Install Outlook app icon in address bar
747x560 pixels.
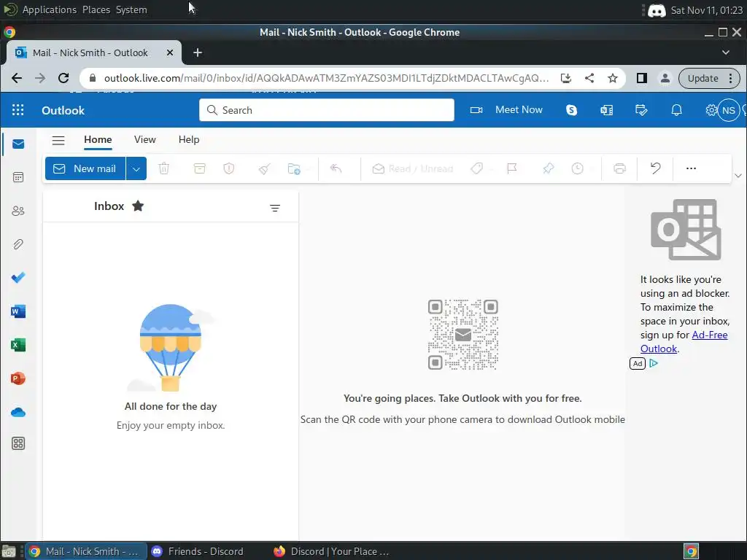click(566, 78)
